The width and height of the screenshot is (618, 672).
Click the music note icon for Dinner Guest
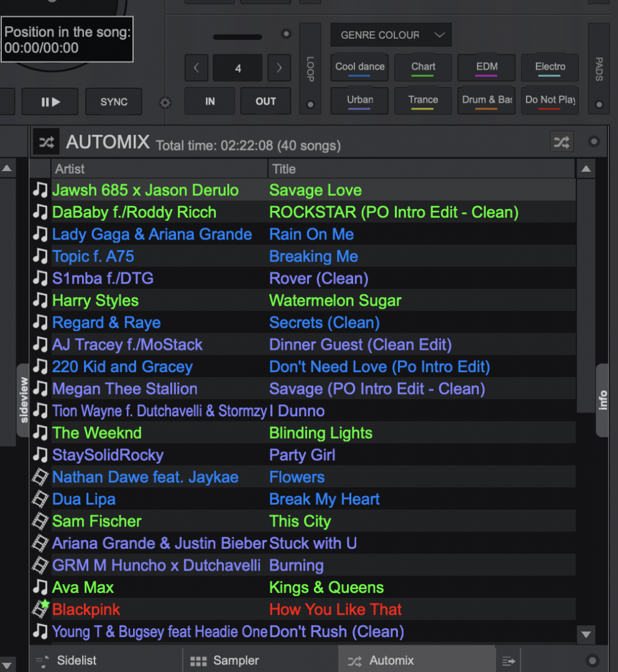tap(40, 344)
